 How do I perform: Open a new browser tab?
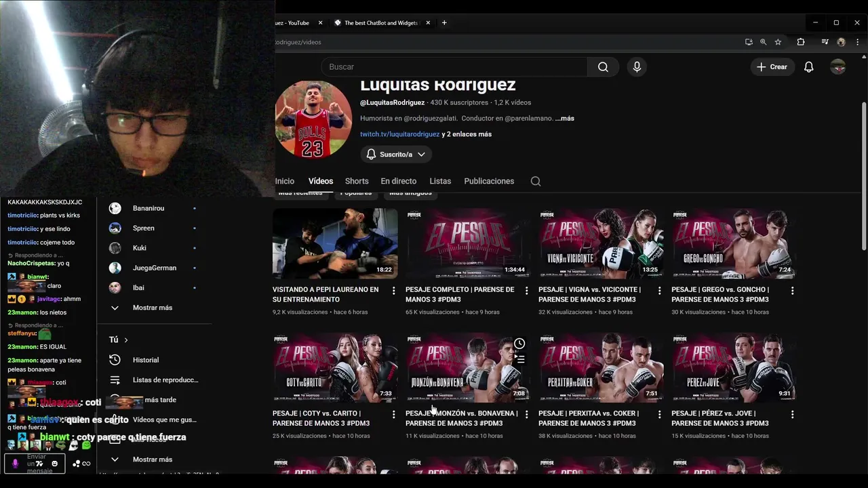coord(444,22)
